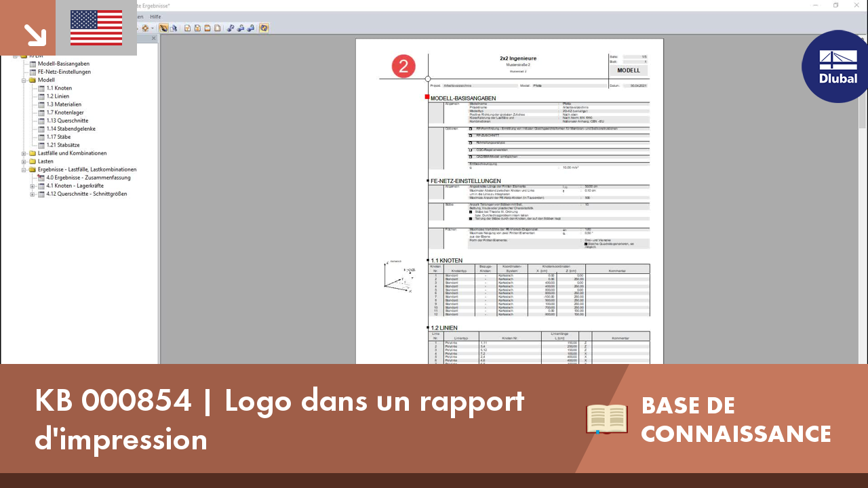This screenshot has width=868, height=488.
Task: Collapse the Modell folder in the navigator
Action: coord(23,79)
